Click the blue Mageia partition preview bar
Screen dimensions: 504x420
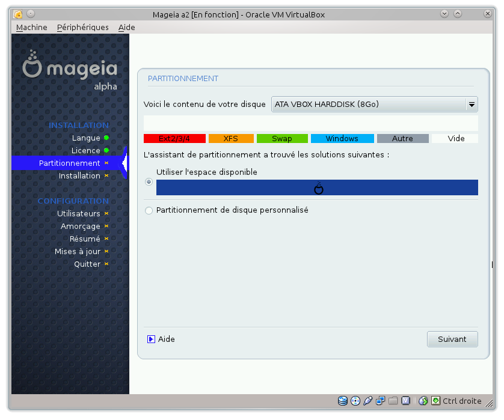tap(317, 187)
